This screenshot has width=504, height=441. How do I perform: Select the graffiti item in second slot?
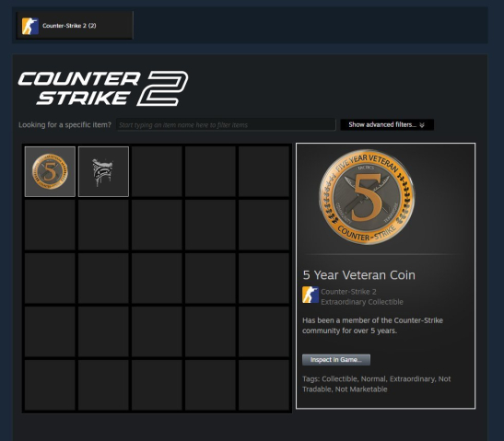[103, 171]
